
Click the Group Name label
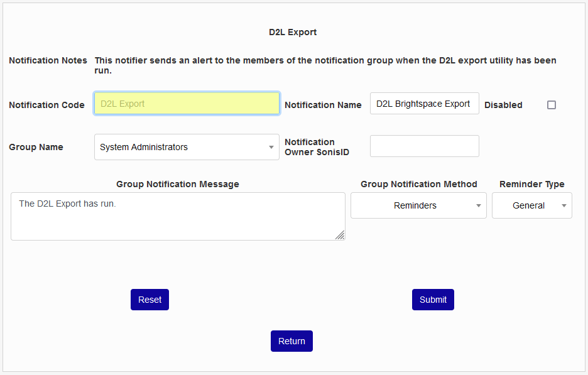point(36,147)
